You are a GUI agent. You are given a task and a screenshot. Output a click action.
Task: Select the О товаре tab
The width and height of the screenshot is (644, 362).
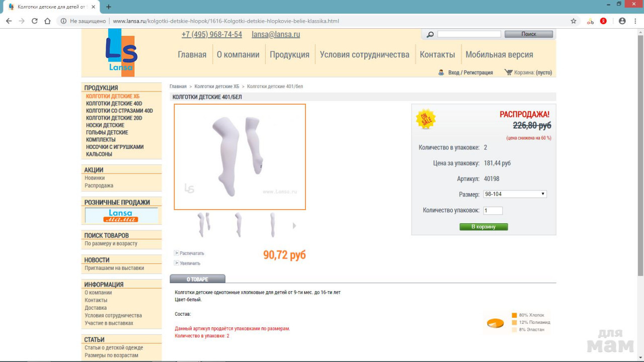[197, 279]
